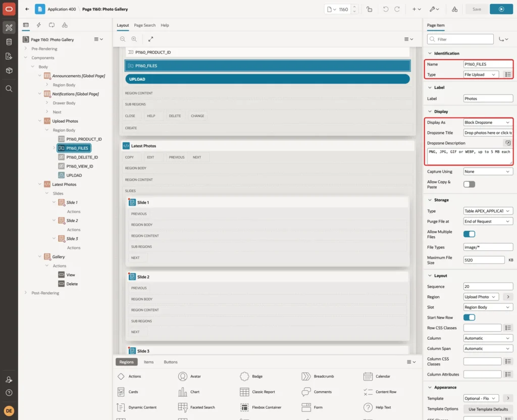This screenshot has height=420, width=517.
Task: Open the Purge File at dropdown
Action: [488, 222]
